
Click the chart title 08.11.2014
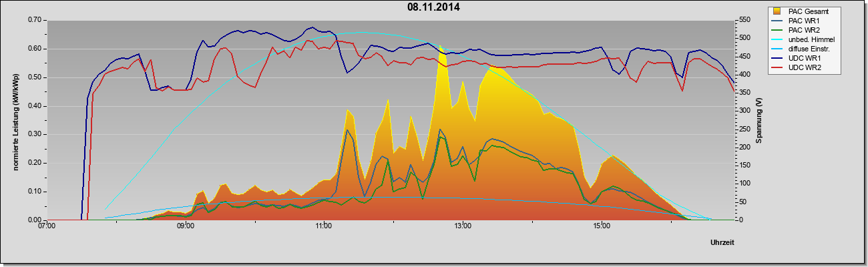pos(433,8)
